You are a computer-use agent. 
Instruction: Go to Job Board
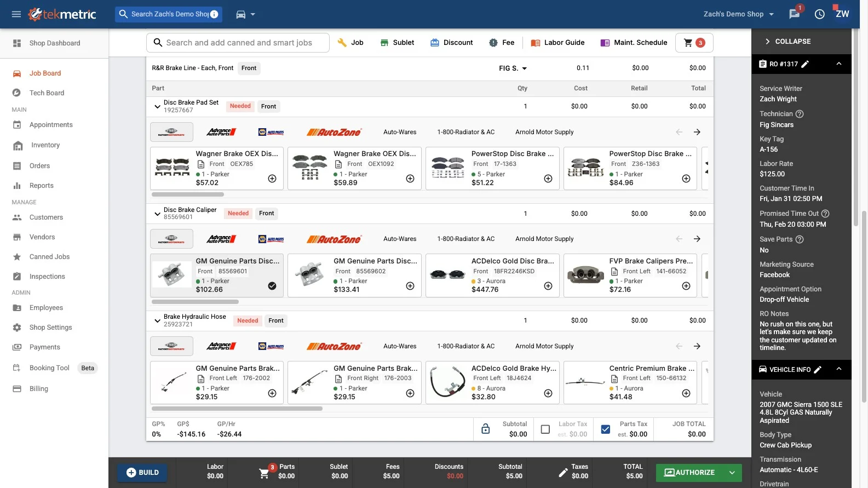click(x=45, y=73)
